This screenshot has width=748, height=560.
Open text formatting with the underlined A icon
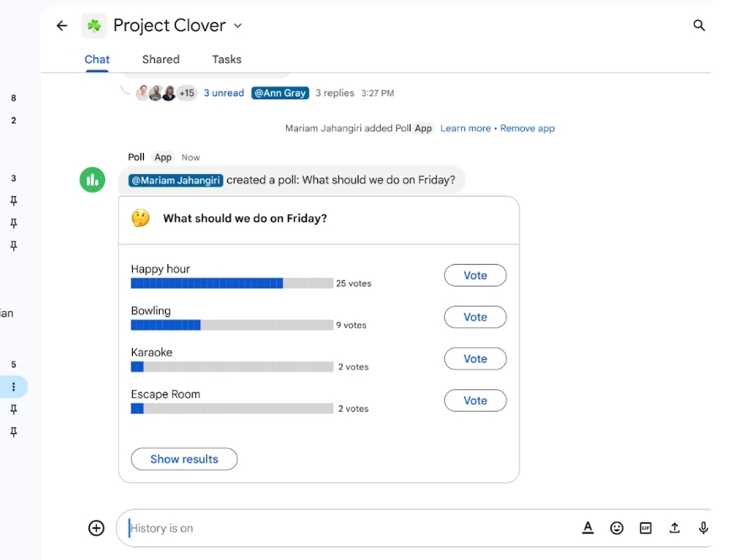click(x=588, y=527)
